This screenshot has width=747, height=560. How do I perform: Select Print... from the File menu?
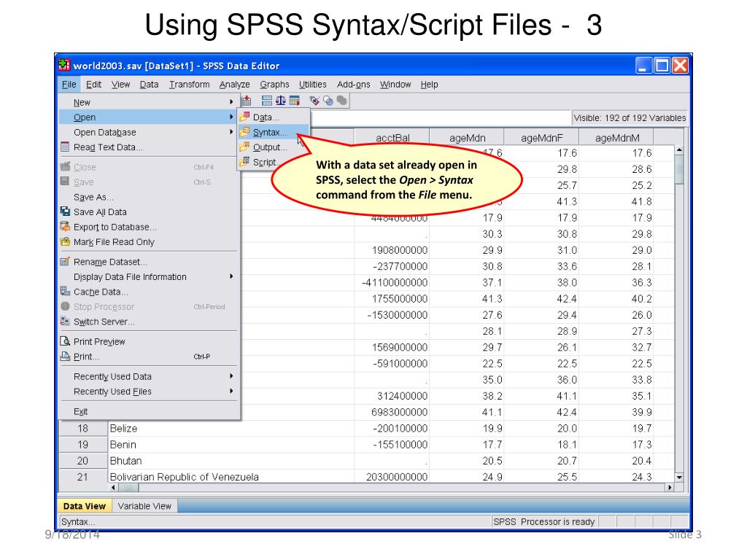click(149, 357)
